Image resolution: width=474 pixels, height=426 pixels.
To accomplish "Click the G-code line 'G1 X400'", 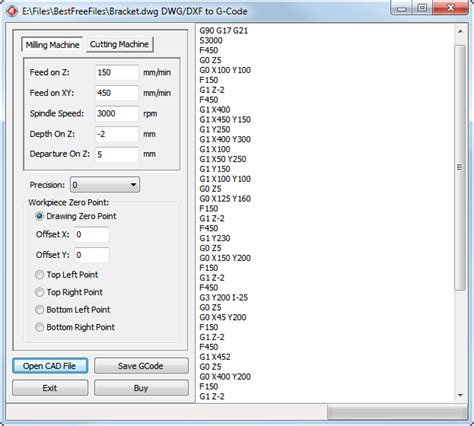I will pos(215,110).
